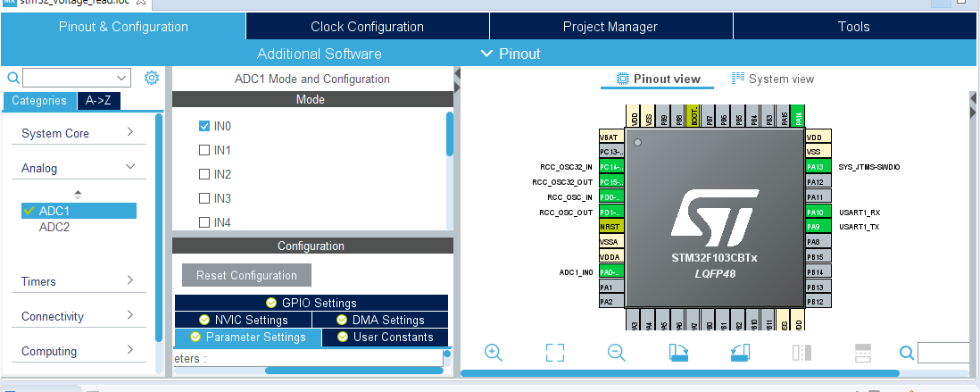Screen dimensions: 980x392
Task: Select the PC14 pin on the chip
Action: (611, 167)
